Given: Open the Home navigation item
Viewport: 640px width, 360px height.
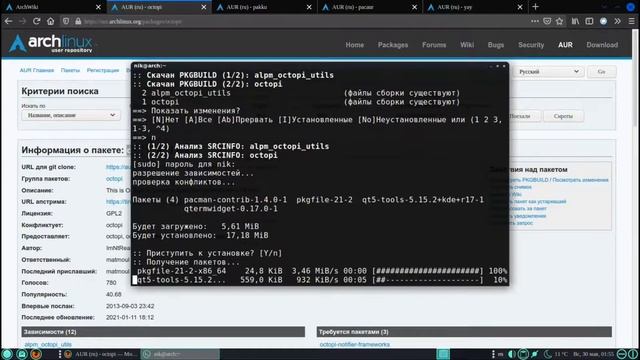Looking at the screenshot, I should click(x=355, y=45).
